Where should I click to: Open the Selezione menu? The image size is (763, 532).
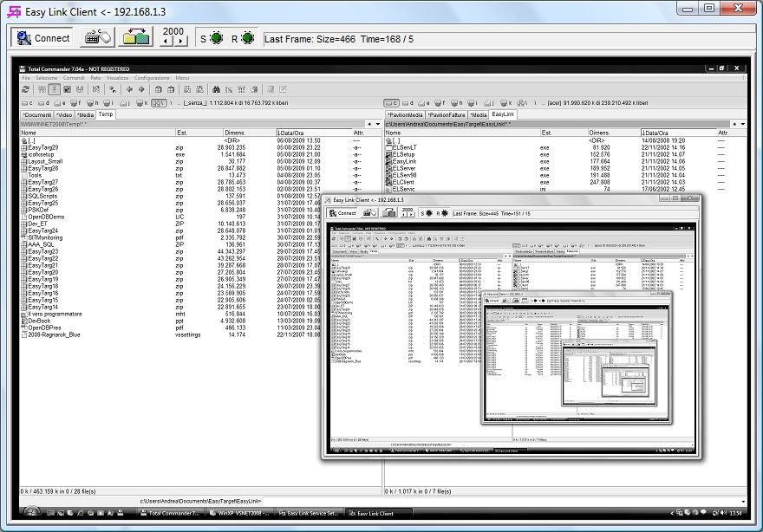46,78
